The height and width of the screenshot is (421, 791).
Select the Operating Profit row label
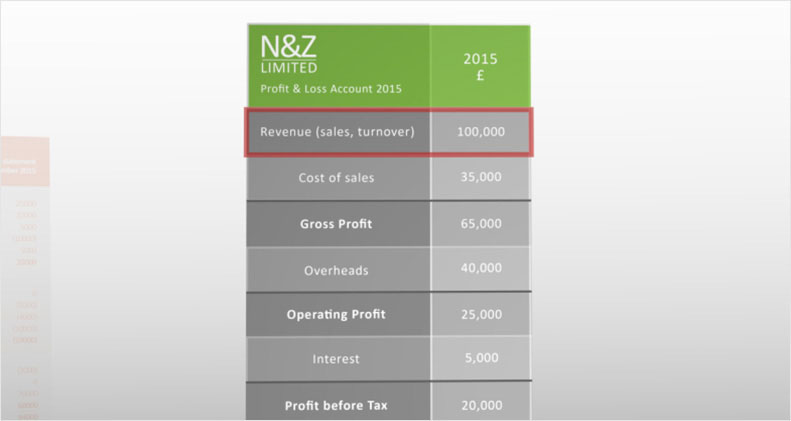point(336,315)
